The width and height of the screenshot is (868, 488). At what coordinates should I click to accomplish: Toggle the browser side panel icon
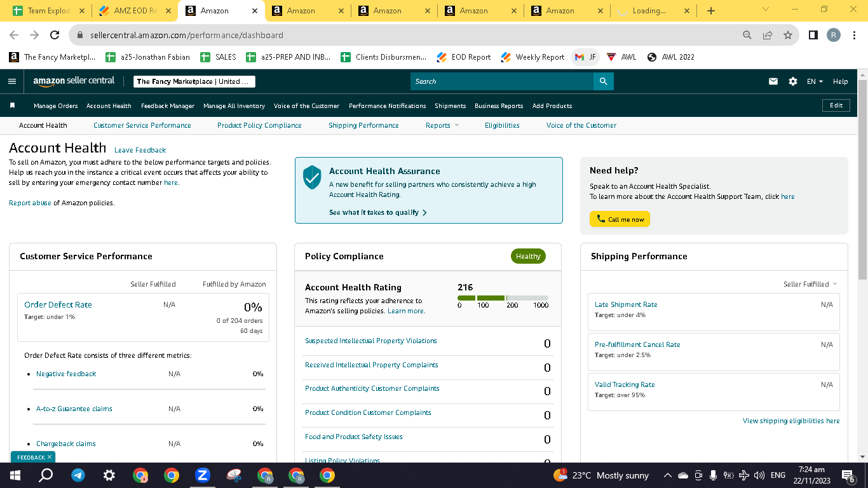pos(813,35)
